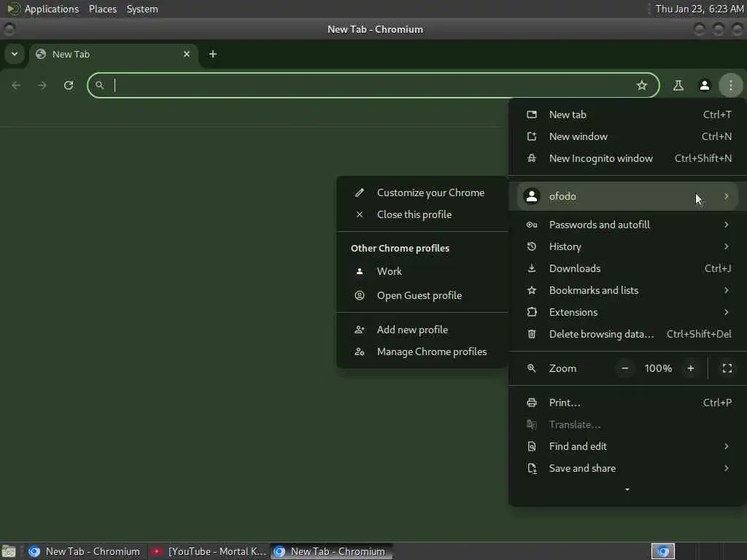The width and height of the screenshot is (747, 560).
Task: Open the Applications menu in top panel
Action: 52,9
